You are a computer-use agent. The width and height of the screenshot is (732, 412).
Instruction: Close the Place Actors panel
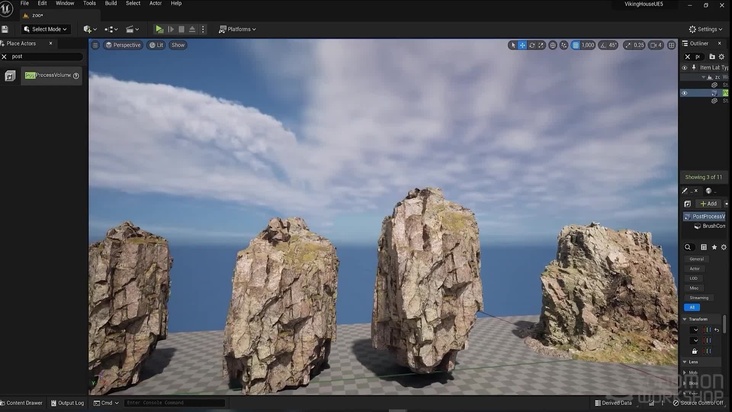(x=50, y=43)
